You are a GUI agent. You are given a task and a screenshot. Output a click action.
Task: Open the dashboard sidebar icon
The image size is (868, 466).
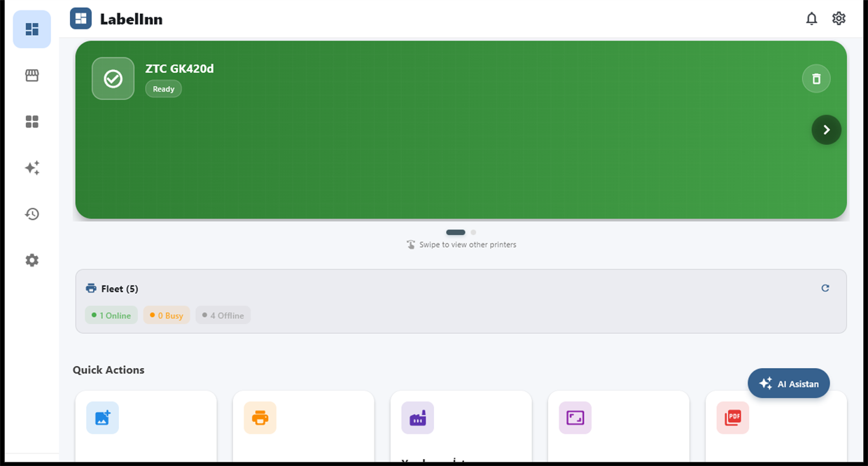(x=31, y=29)
